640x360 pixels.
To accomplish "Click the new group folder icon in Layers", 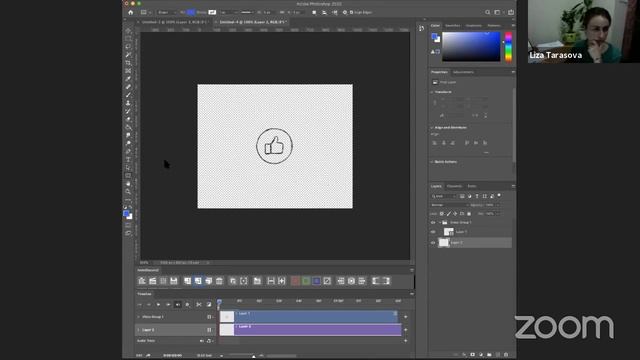I will (489, 355).
